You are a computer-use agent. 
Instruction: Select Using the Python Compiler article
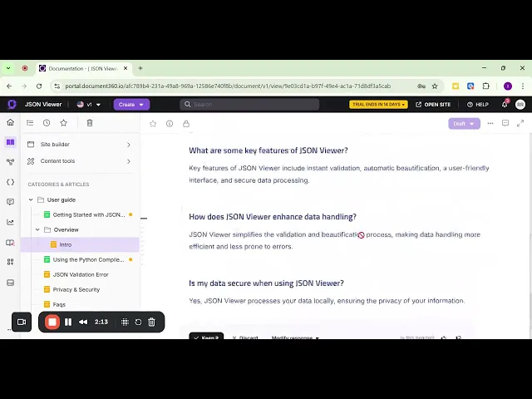(89, 259)
